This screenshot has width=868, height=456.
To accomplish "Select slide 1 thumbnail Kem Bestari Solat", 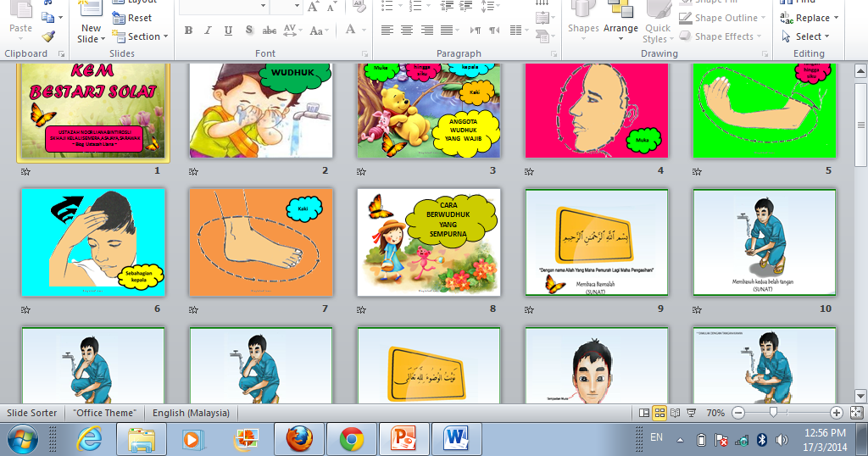I will click(x=93, y=111).
